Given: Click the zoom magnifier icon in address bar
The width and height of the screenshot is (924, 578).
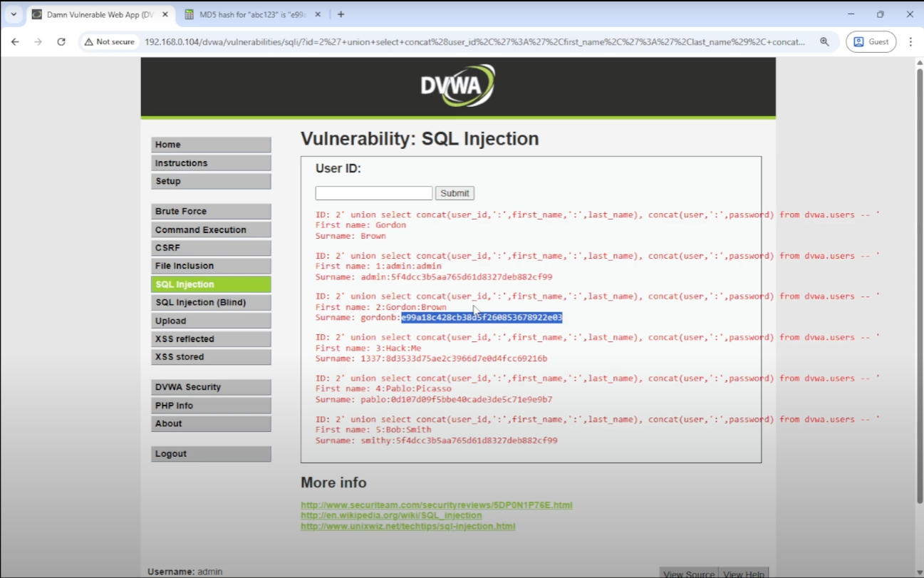Looking at the screenshot, I should [x=824, y=42].
